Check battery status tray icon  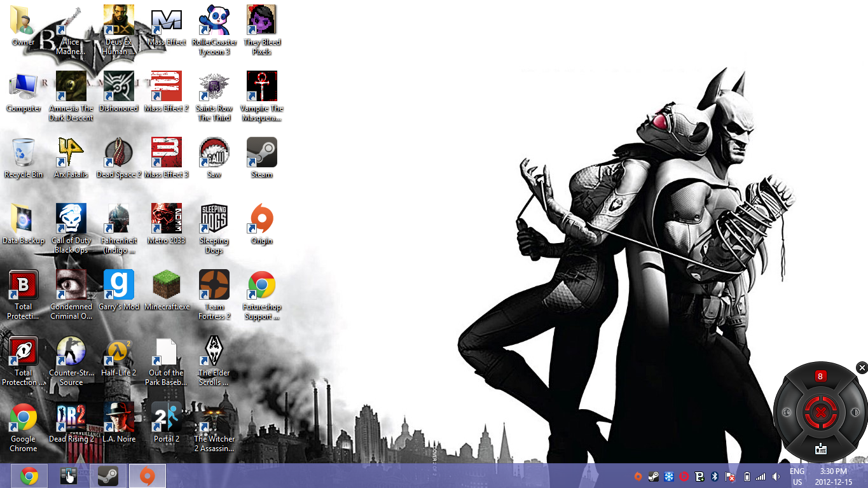[747, 476]
